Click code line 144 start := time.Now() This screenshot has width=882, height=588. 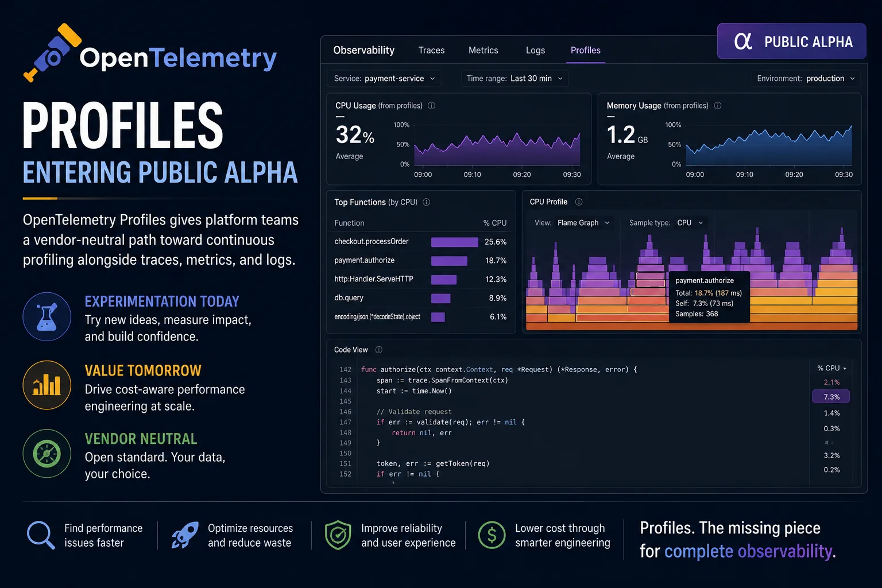414,391
